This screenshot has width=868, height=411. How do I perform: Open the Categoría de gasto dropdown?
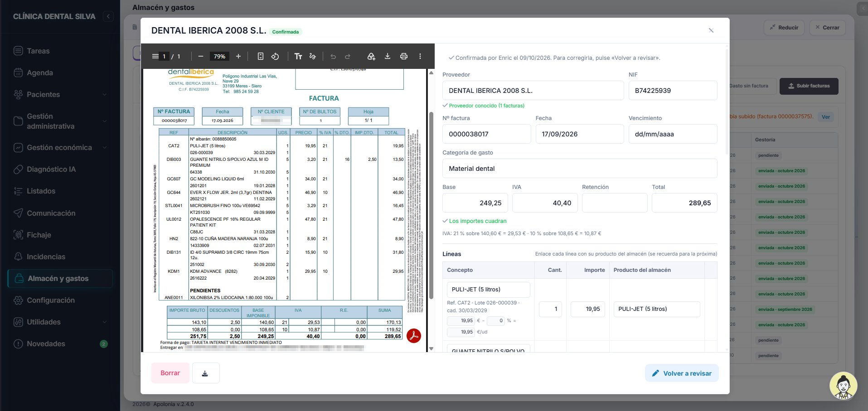(580, 169)
